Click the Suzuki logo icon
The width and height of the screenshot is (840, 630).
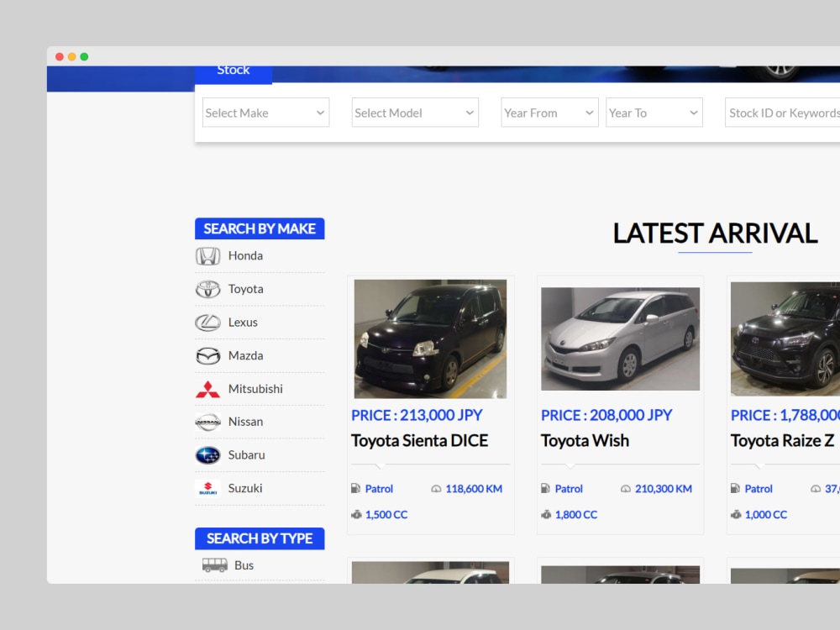pos(207,489)
